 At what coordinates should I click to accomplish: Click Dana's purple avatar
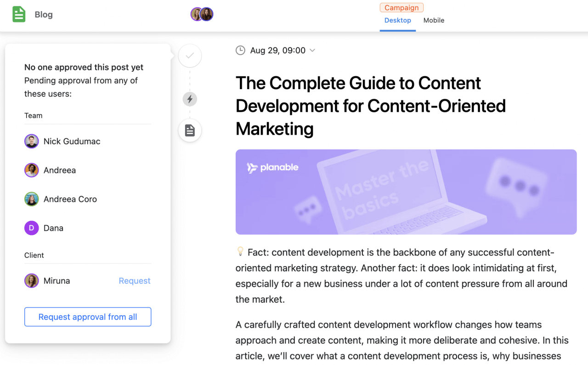[32, 228]
